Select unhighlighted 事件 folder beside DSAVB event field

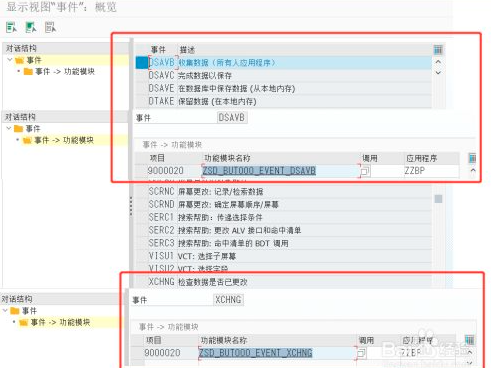pyautogui.click(x=33, y=129)
